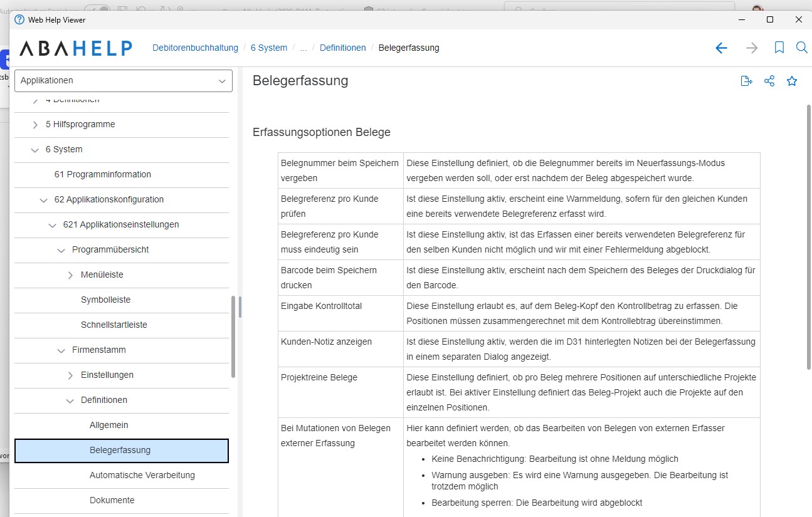Click the 'Belegreferenz pro Kunde prüfen' cell
The height and width of the screenshot is (517, 812).
pyautogui.click(x=340, y=206)
